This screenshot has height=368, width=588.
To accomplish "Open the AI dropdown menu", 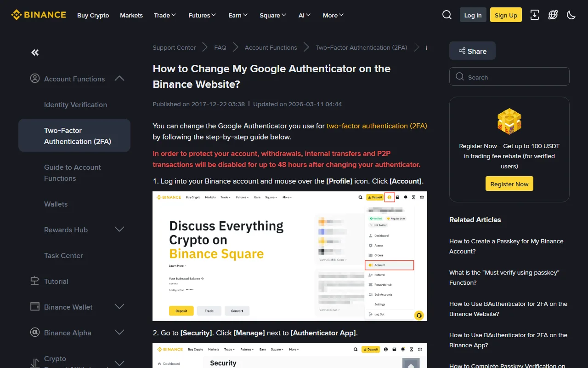I will [305, 15].
